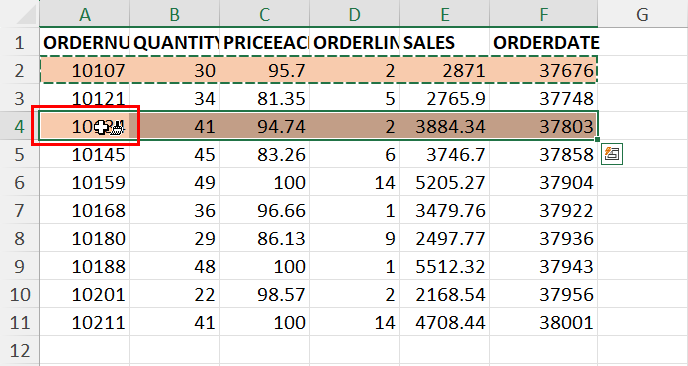This screenshot has width=688, height=366.
Task: Click the ORDERNU header cell
Action: (85, 42)
